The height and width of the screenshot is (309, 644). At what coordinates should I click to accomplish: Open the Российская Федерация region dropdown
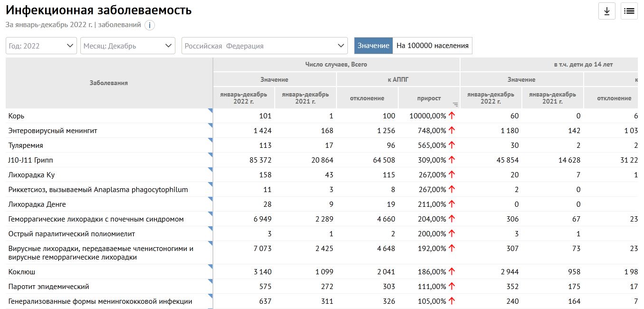(x=264, y=46)
